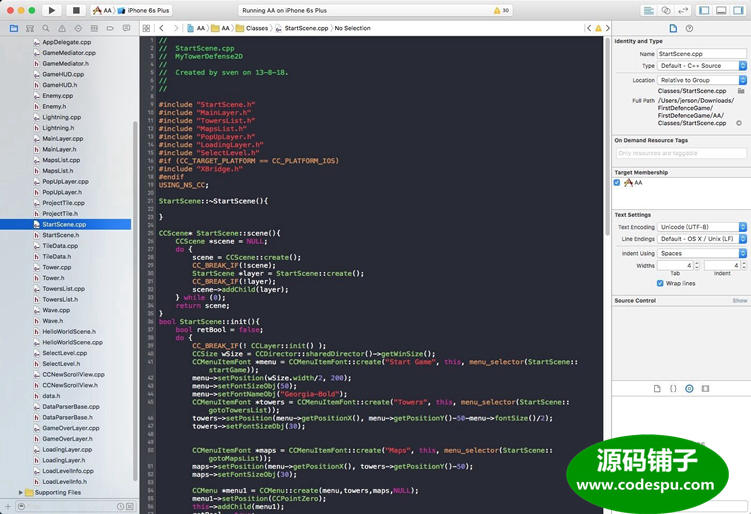
Task: Add a new file with plus button
Action: 8,506
